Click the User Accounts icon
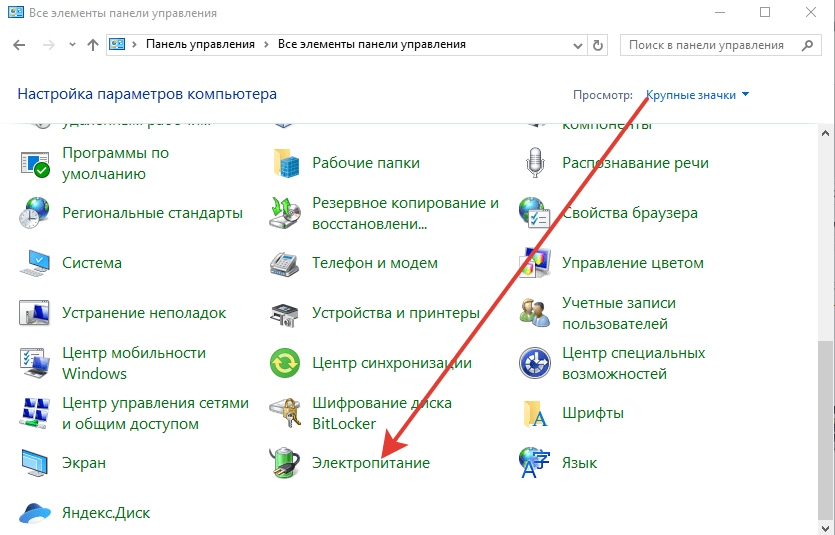Screen dimensions: 835x535 (x=535, y=313)
